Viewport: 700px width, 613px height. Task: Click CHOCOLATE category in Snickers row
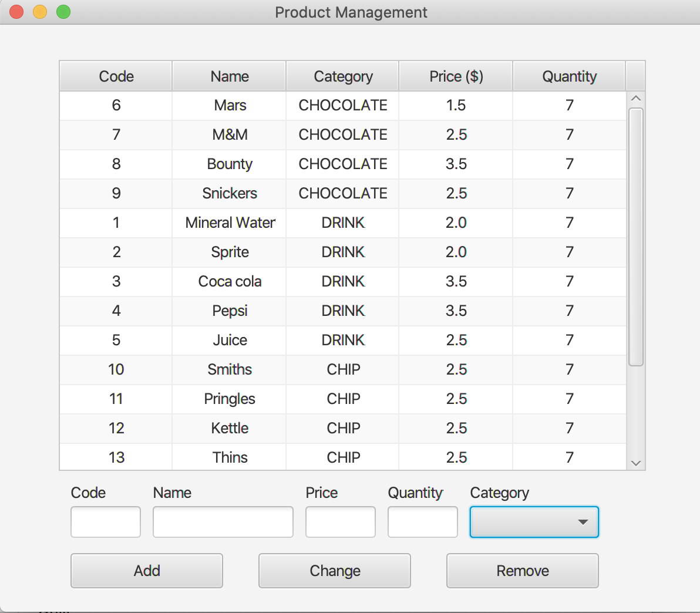343,193
